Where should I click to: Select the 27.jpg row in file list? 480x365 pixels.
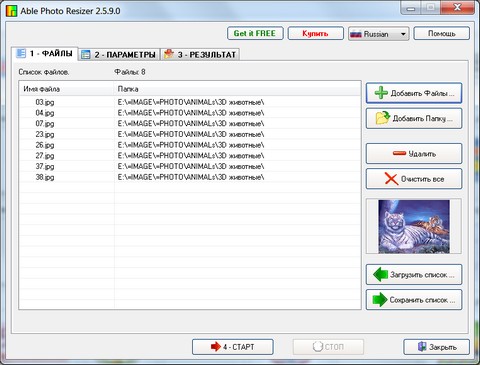[x=190, y=155]
